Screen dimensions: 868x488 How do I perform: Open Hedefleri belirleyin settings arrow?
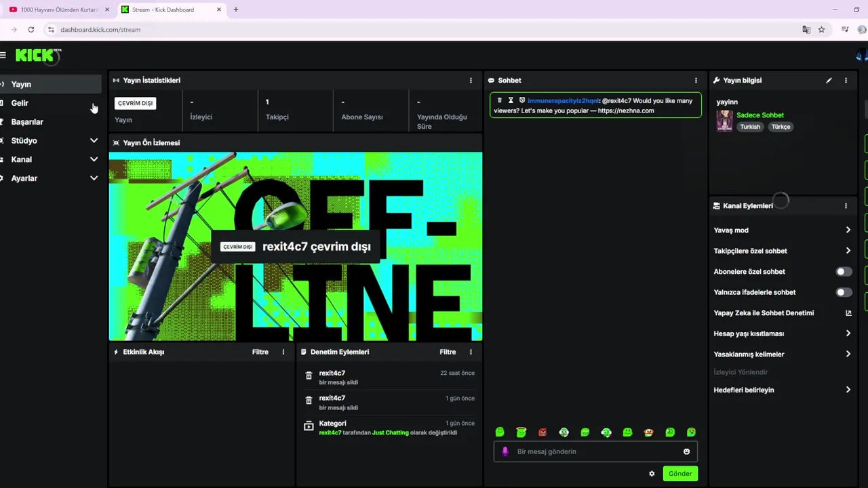tap(848, 390)
